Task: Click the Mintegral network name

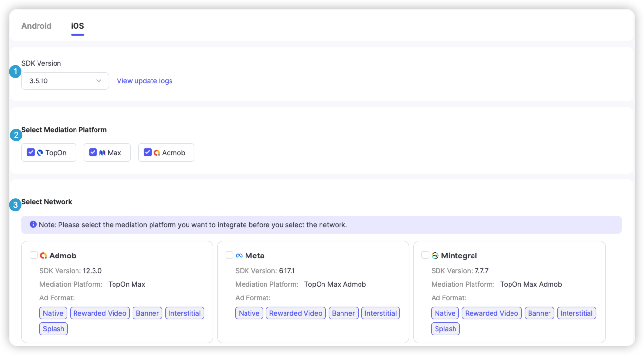Action: (459, 256)
